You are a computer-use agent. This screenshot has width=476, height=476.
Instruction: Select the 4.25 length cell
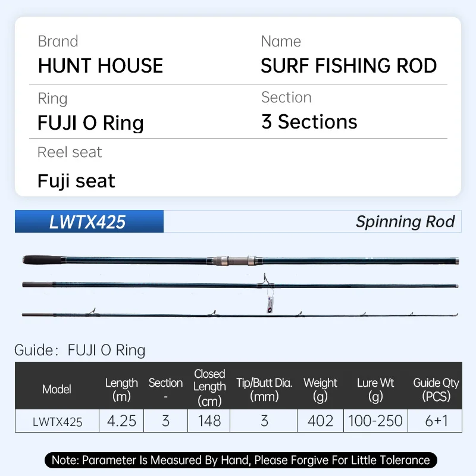point(121,421)
